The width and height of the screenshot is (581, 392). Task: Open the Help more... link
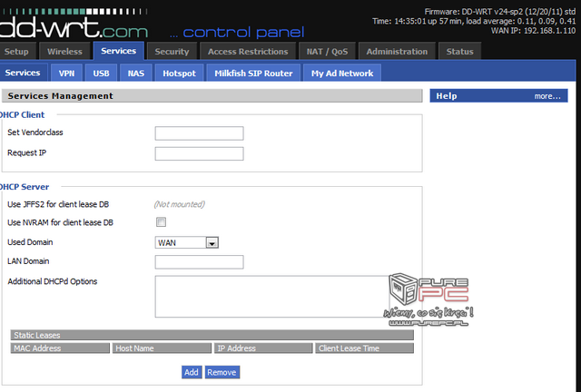click(x=547, y=96)
